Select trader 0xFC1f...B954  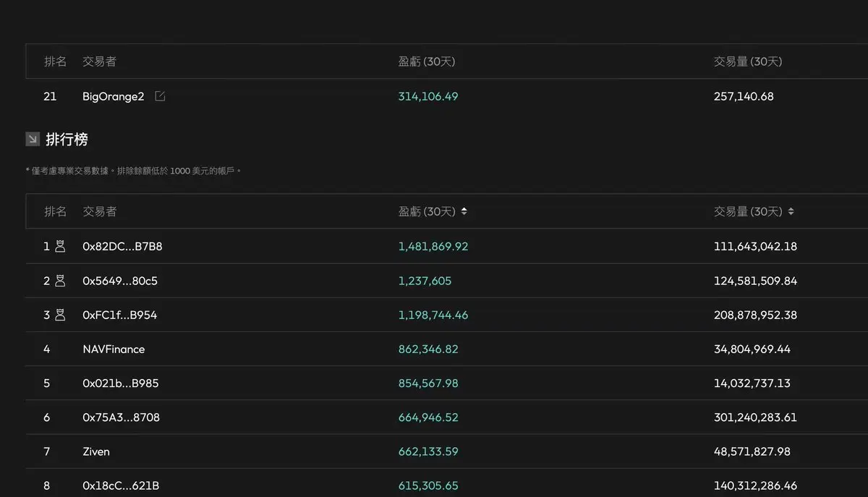click(119, 315)
